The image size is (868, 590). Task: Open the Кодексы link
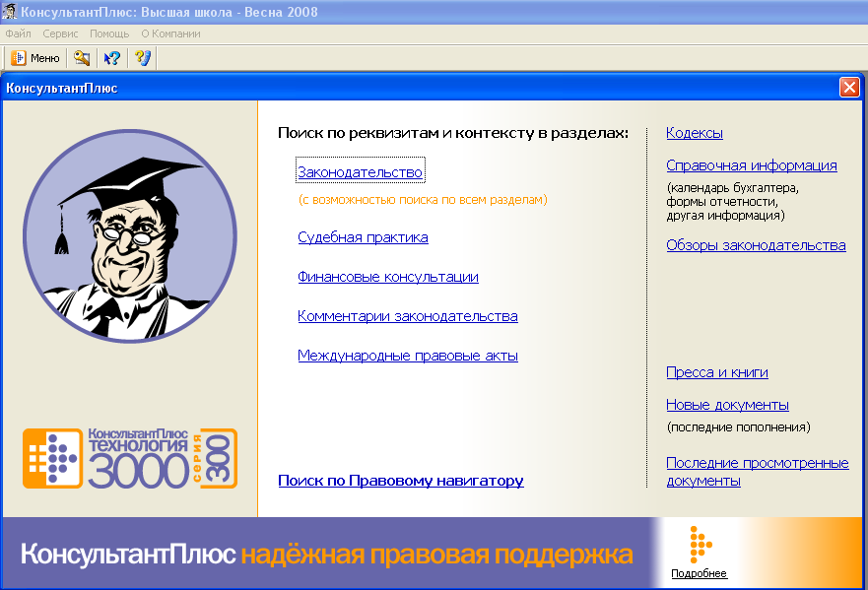[x=695, y=133]
